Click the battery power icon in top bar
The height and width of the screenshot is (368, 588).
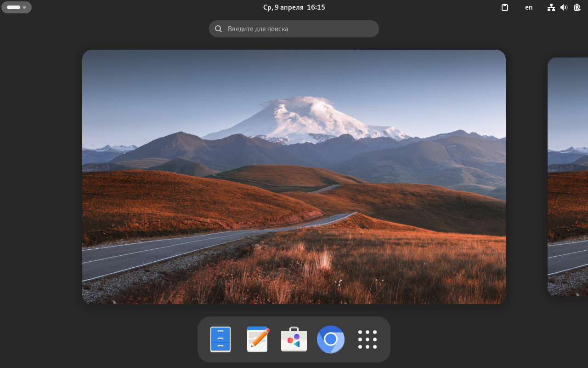coord(577,7)
